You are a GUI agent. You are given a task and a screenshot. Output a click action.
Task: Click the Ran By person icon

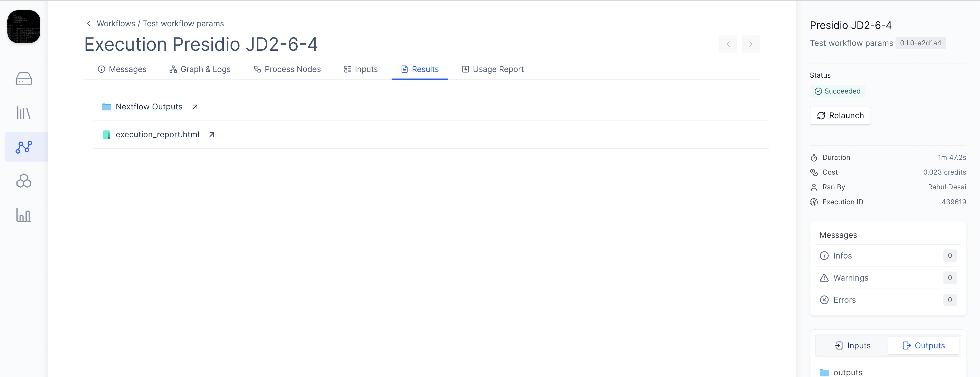[814, 187]
